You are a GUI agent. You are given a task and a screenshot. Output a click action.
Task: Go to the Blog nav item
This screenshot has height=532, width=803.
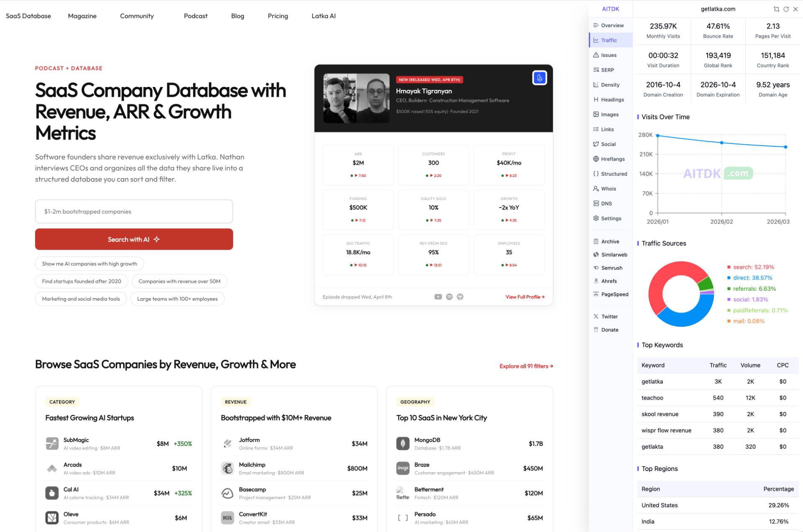coord(238,16)
